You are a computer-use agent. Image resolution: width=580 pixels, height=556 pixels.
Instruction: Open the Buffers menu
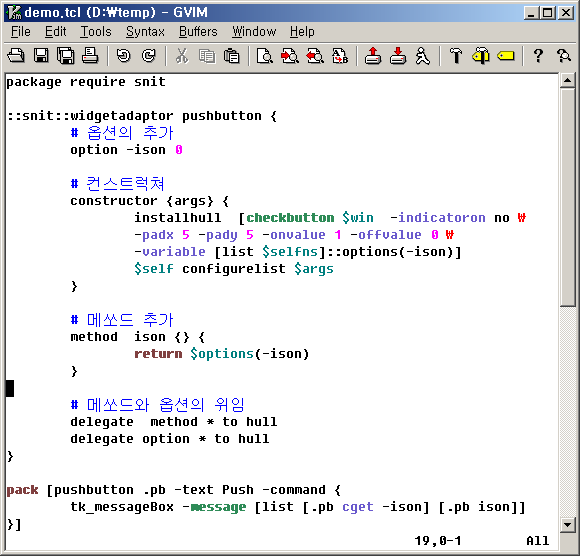198,32
